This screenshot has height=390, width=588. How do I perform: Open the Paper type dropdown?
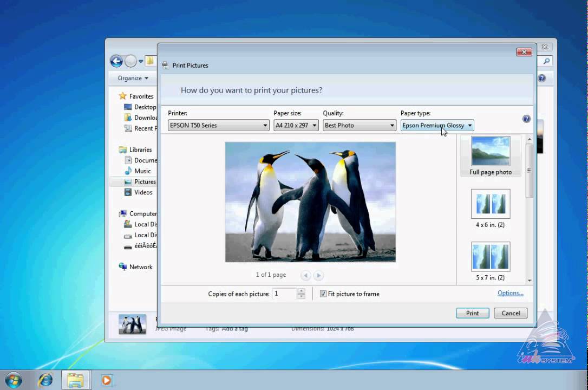point(437,125)
